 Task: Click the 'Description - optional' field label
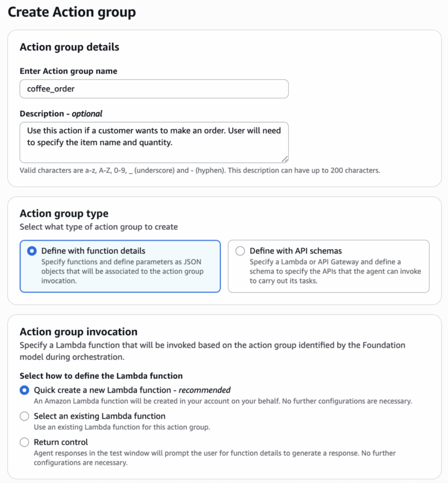point(61,114)
